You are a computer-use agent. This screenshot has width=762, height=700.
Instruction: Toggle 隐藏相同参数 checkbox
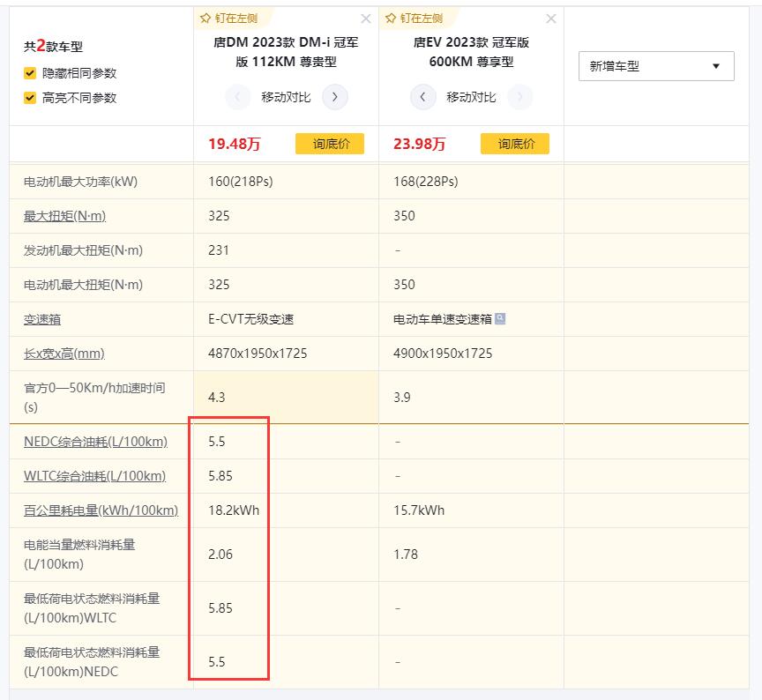[x=30, y=73]
